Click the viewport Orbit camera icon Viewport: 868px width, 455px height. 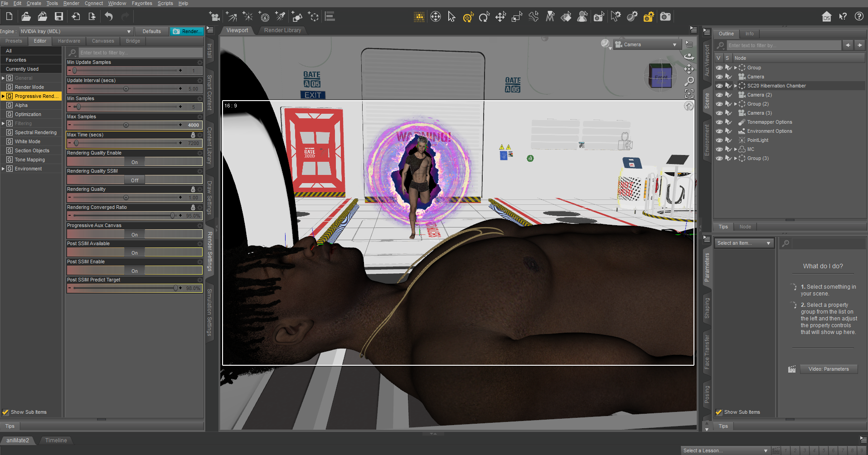click(x=689, y=57)
